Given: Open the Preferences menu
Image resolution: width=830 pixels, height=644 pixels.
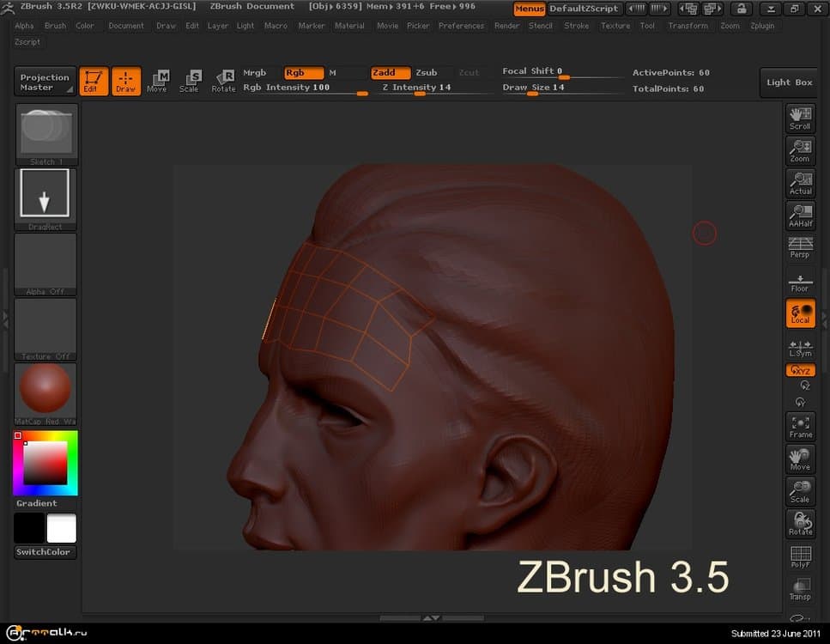Looking at the screenshot, I should (x=461, y=26).
